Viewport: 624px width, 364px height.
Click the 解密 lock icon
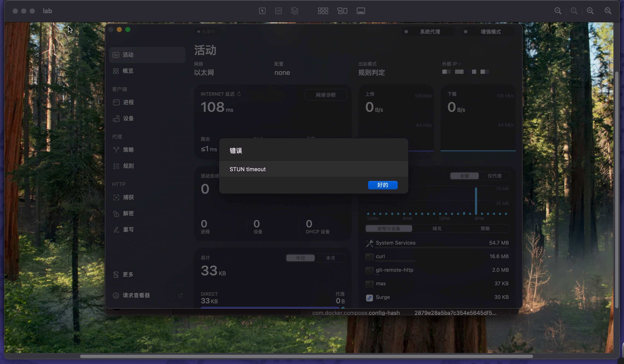(x=116, y=214)
